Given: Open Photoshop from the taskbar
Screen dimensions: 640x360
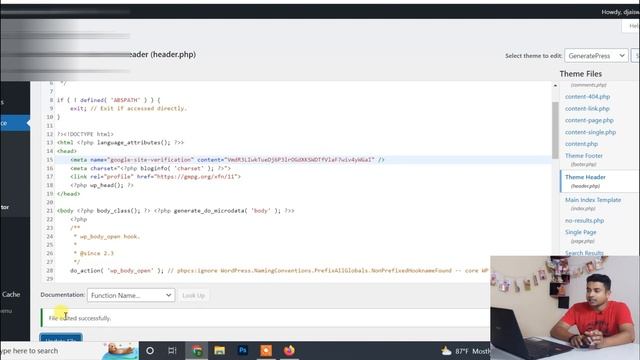Looking at the screenshot, I should [243, 351].
